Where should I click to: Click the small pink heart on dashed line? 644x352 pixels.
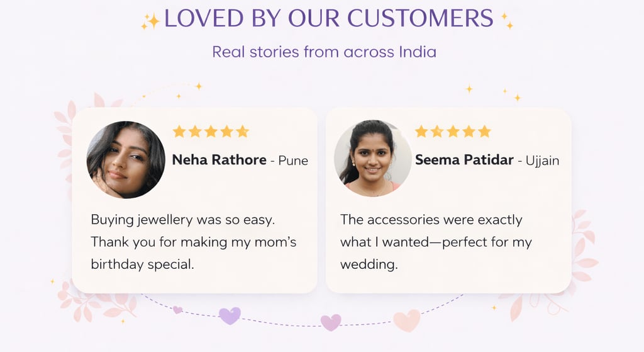point(177,310)
